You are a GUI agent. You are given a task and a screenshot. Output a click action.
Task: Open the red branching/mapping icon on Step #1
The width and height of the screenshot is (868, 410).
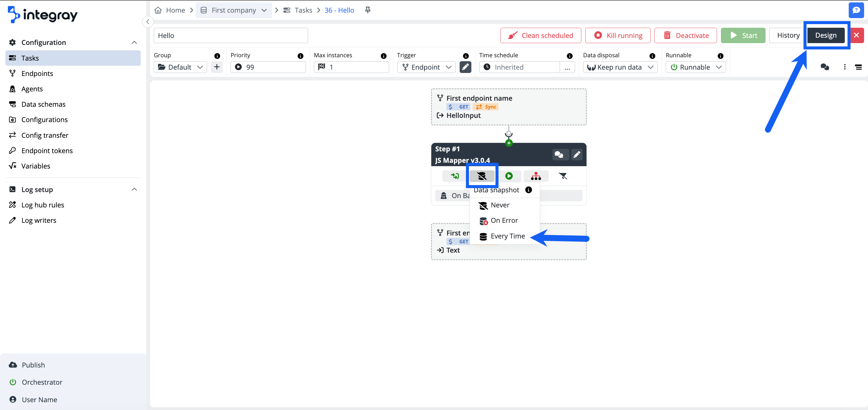click(x=536, y=176)
